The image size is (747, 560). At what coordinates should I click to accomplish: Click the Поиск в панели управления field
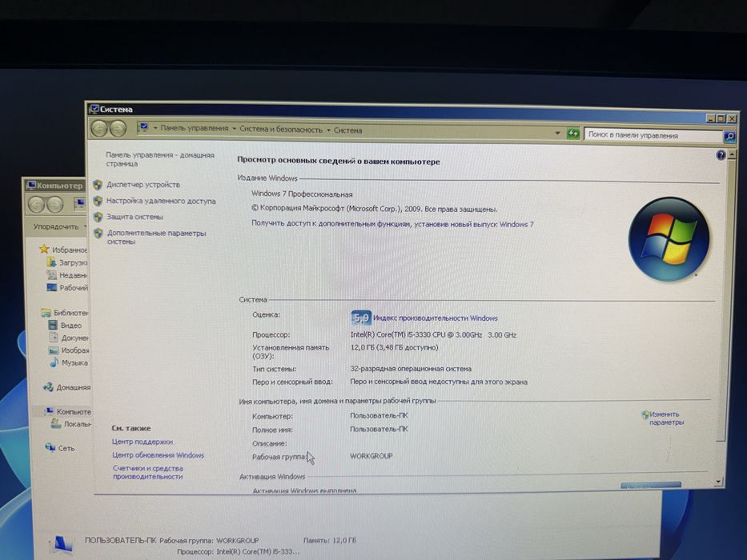click(653, 135)
